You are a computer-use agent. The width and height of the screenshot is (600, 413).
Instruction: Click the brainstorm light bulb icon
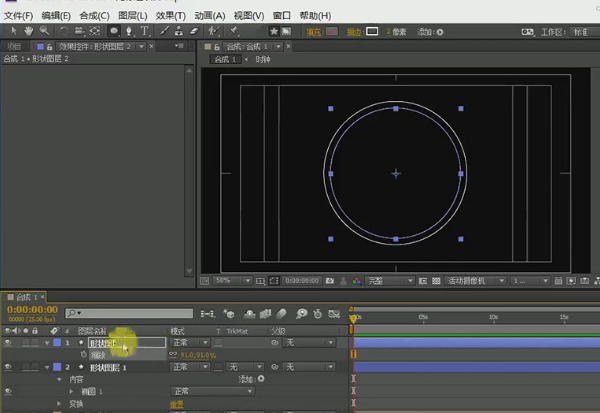[302, 314]
